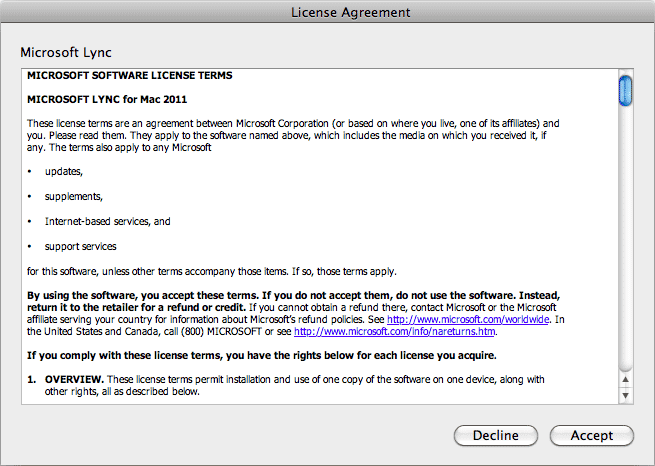Click the 'updates,' bullet item
Viewport: 655px width, 466px height.
coord(64,172)
